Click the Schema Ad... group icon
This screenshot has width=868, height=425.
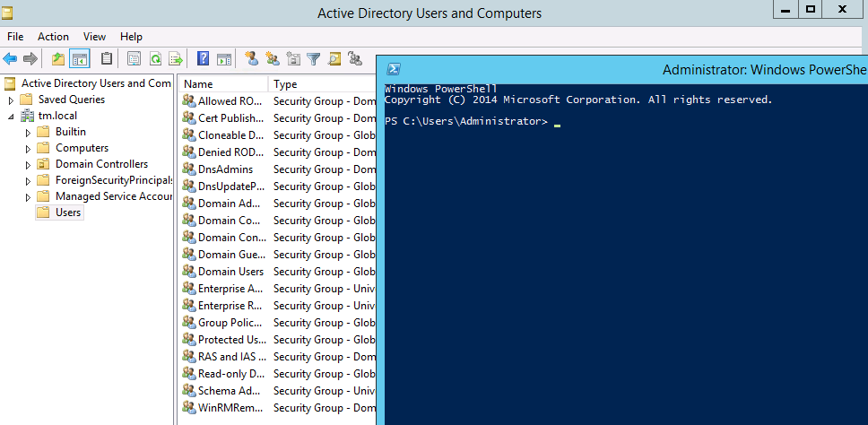(x=189, y=391)
